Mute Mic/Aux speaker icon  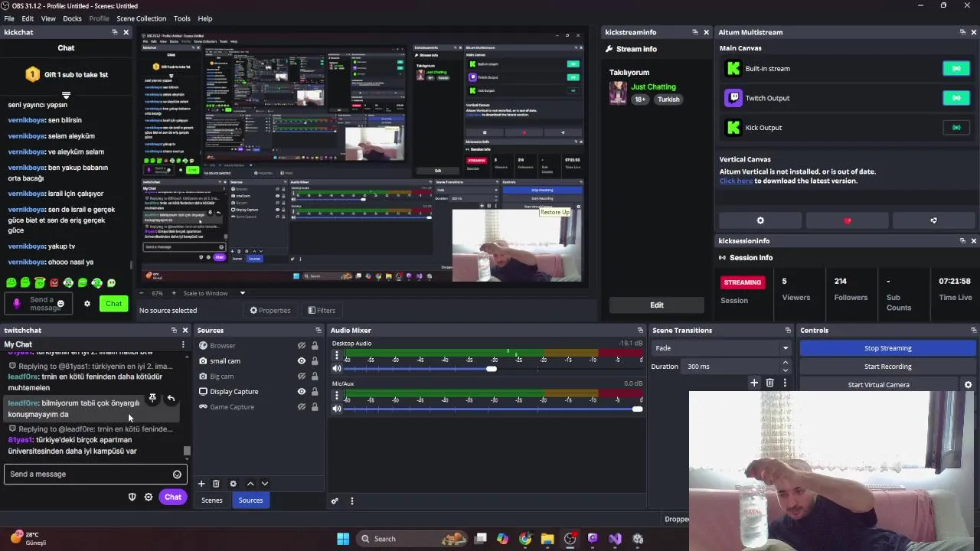point(336,409)
